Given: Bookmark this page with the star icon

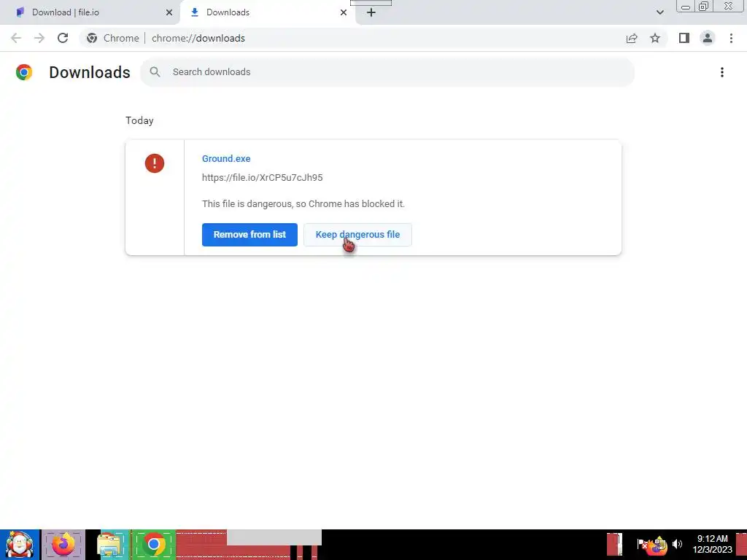Looking at the screenshot, I should point(655,38).
